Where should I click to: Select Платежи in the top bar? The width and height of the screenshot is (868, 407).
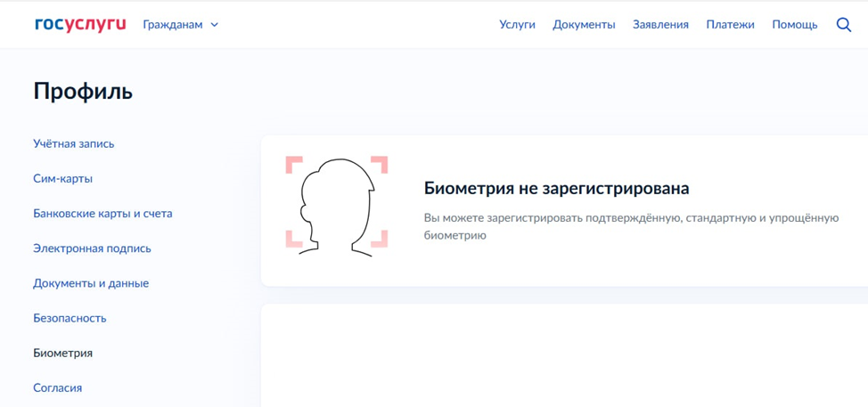pos(730,25)
